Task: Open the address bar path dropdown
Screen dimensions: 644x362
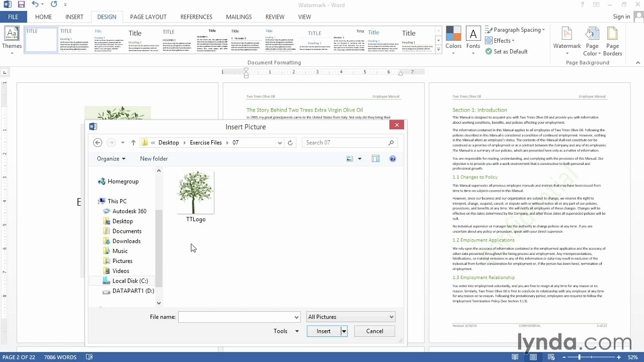Action: pyautogui.click(x=280, y=143)
